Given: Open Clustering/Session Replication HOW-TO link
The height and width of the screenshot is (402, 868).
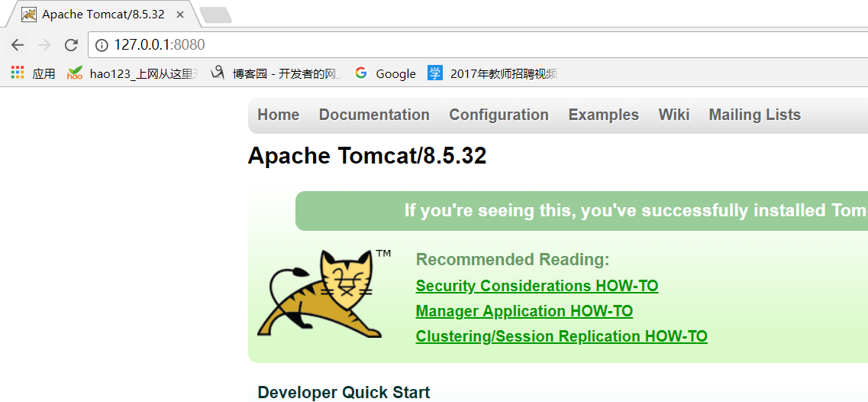Looking at the screenshot, I should [561, 336].
